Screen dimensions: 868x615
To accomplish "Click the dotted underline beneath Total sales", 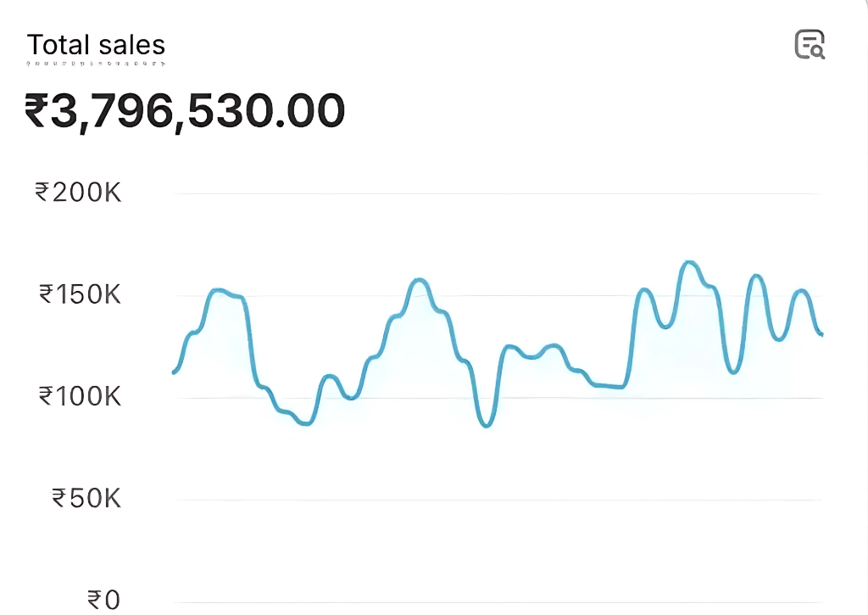I will (96, 63).
